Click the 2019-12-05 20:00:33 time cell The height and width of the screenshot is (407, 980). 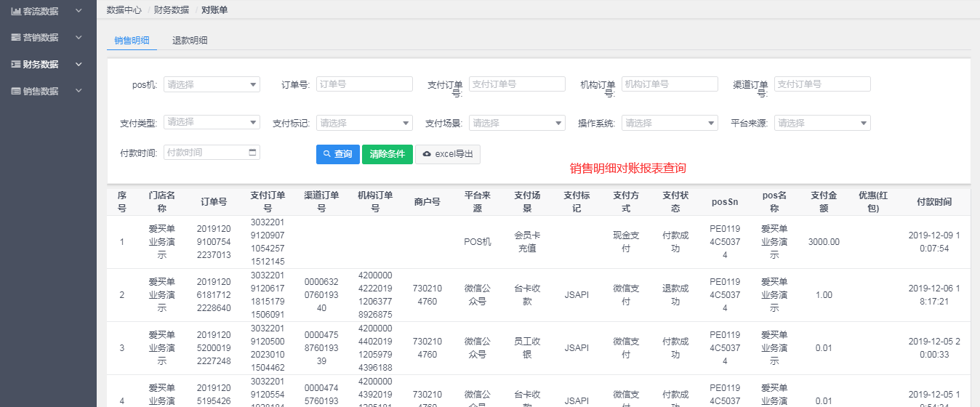tap(934, 348)
